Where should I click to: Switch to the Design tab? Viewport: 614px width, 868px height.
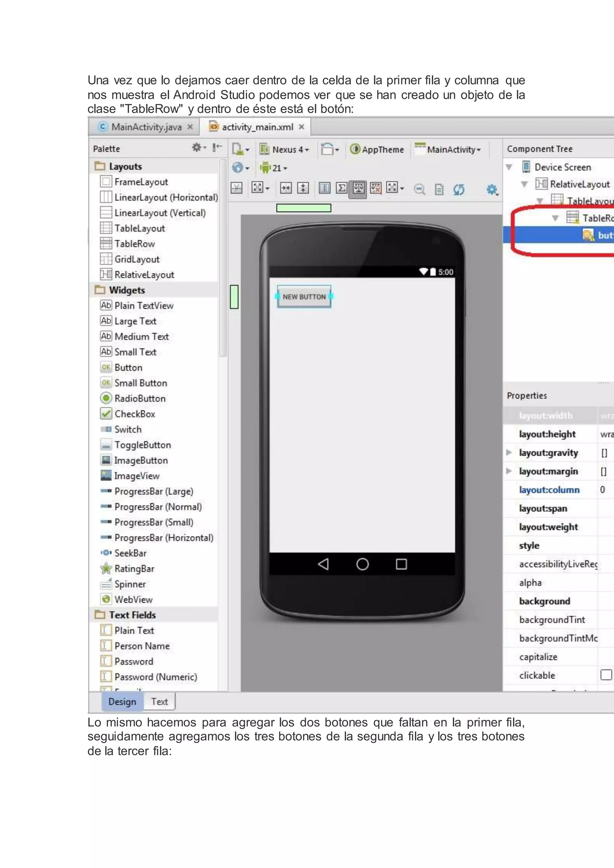pos(122,702)
